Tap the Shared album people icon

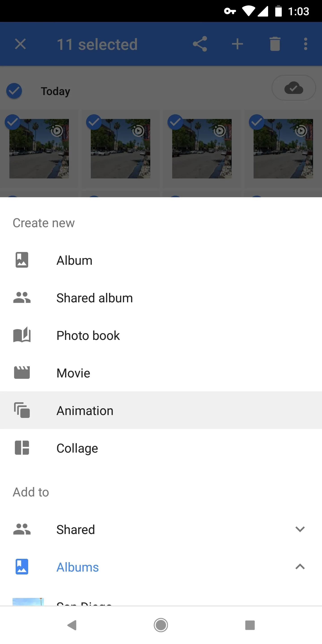click(22, 297)
